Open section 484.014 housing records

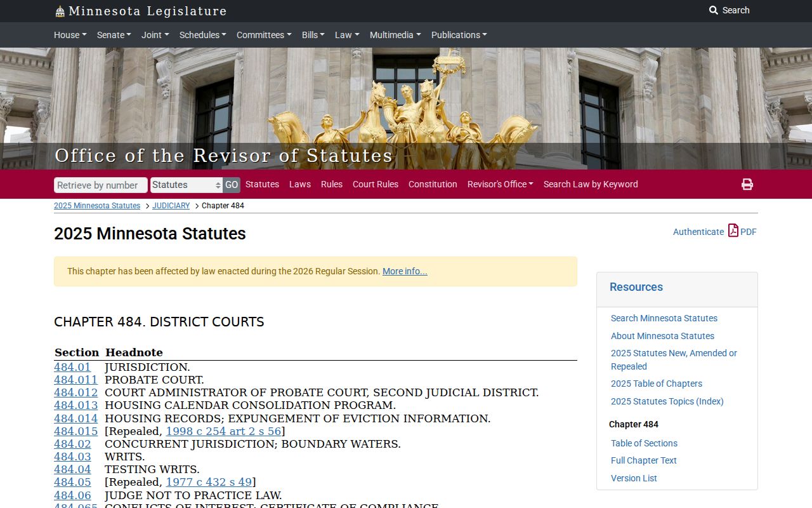(76, 418)
